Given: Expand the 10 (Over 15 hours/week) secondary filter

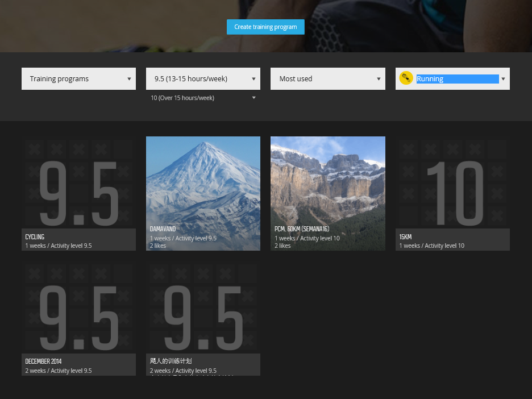Looking at the screenshot, I should [x=203, y=98].
